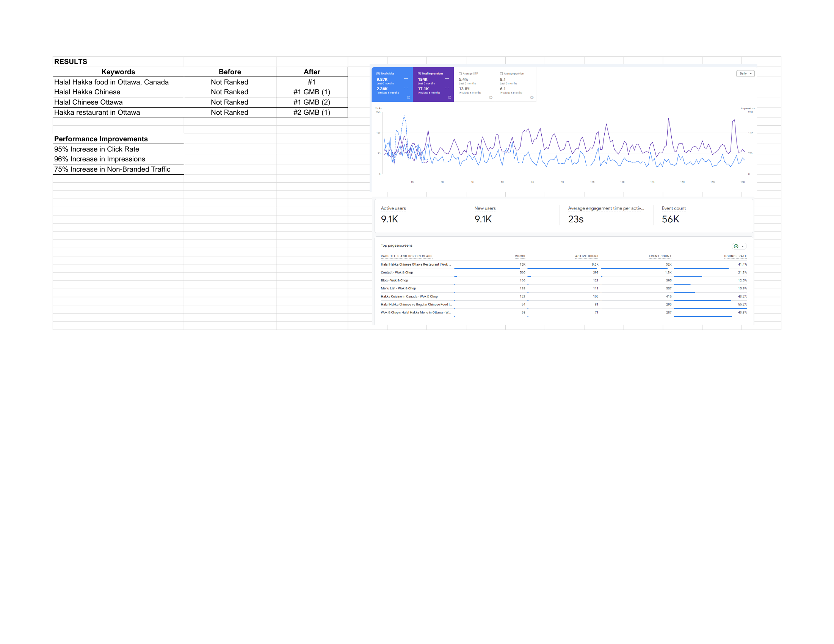The width and height of the screenshot is (834, 644).
Task: Open help icon on Total impressions card
Action: (x=450, y=97)
